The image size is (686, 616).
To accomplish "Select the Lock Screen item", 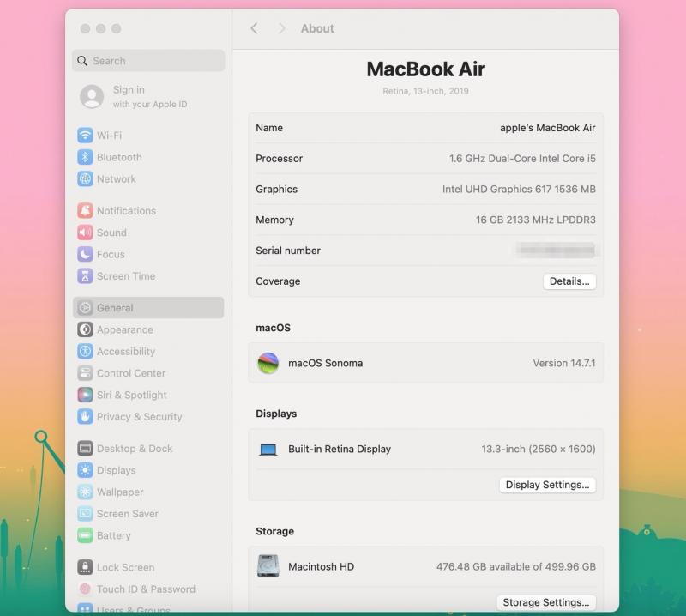I will pyautogui.click(x=116, y=567).
